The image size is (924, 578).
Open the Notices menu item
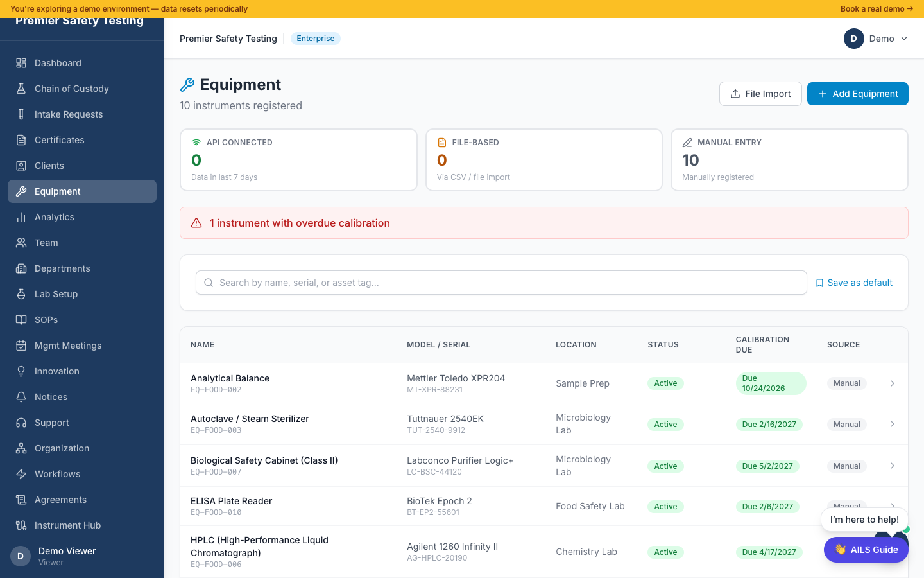pyautogui.click(x=82, y=397)
